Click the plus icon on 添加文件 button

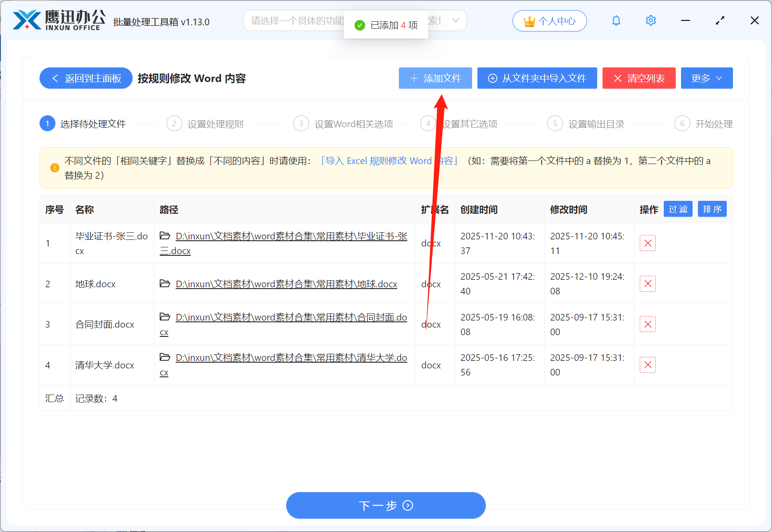pyautogui.click(x=414, y=78)
